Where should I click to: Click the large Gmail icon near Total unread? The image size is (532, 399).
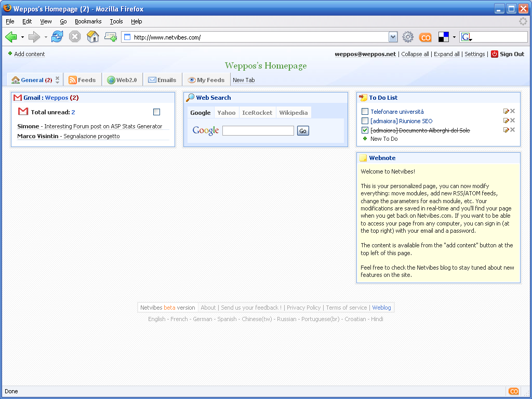(23, 111)
